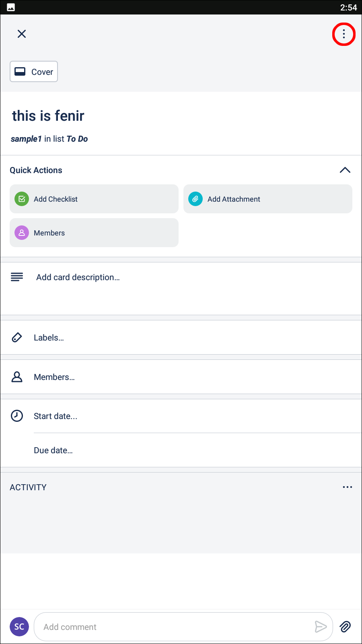Edit the card title this is fenir
The width and height of the screenshot is (362, 644).
(x=47, y=116)
